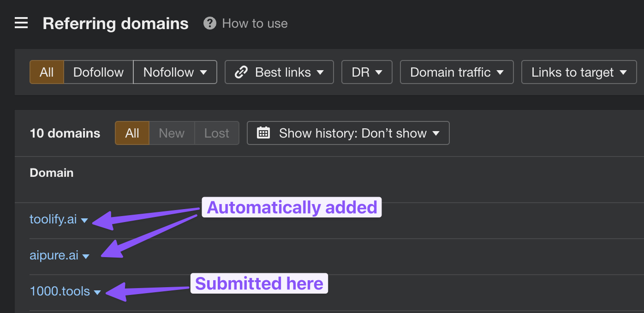Filter by Dofollow links
Viewport: 644px width, 313px height.
click(98, 72)
